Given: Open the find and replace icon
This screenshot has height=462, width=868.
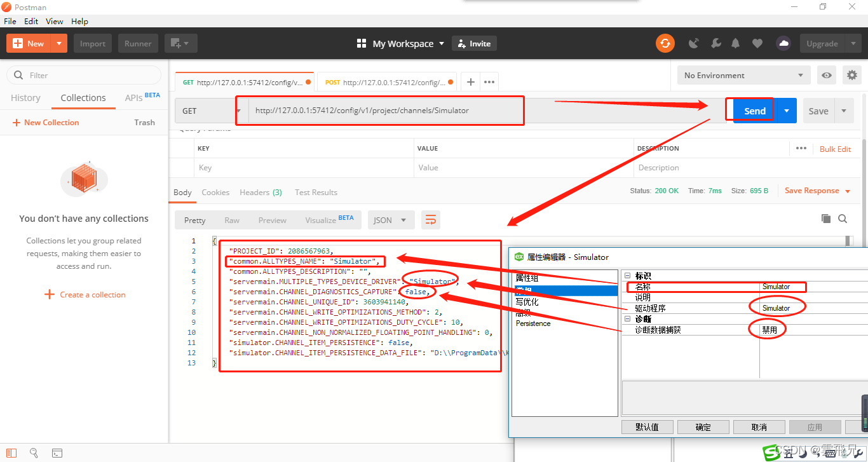Looking at the screenshot, I should click(x=34, y=453).
